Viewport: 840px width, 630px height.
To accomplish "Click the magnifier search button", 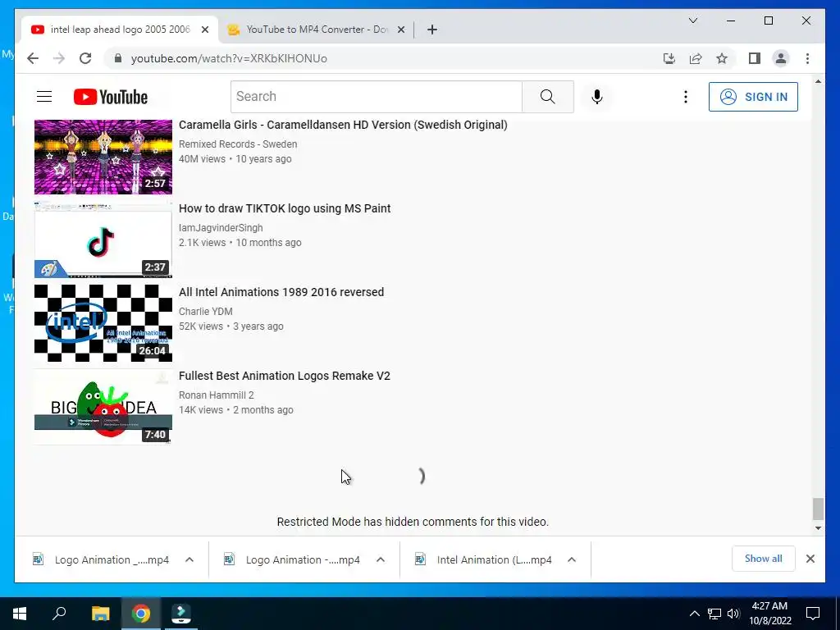I will coord(547,97).
